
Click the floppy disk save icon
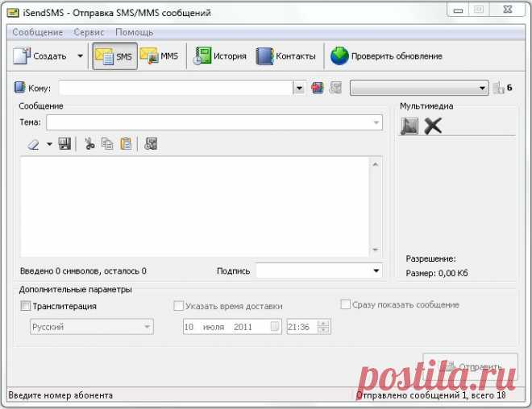tap(64, 144)
